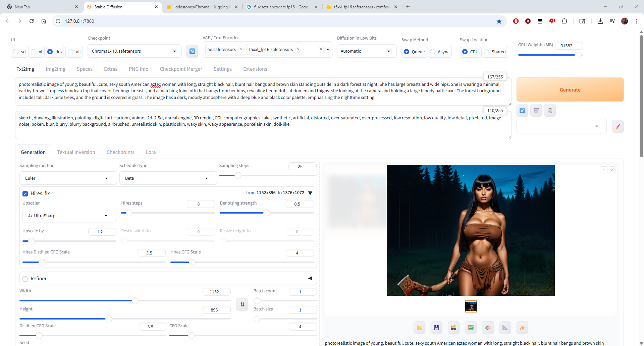Send image to inpaint palette icon

coord(488,328)
